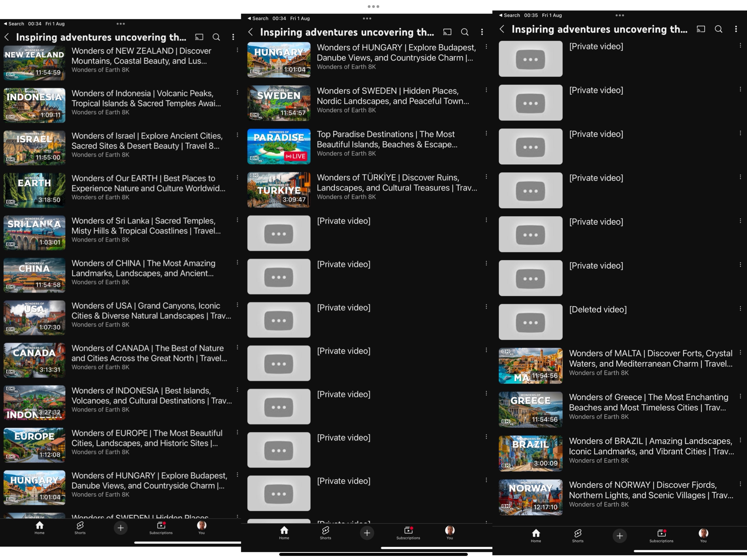Tap multitasking dots at the top of the screen
747x560 pixels.
pos(373,6)
